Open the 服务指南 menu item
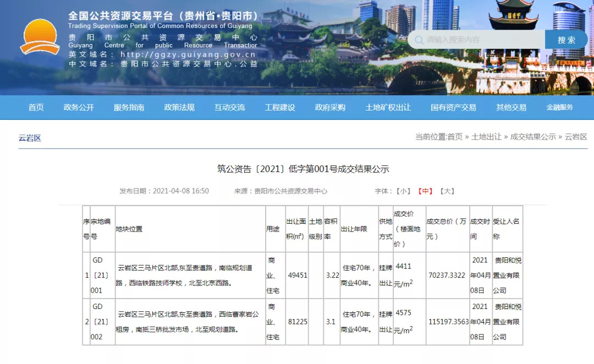 [129, 107]
